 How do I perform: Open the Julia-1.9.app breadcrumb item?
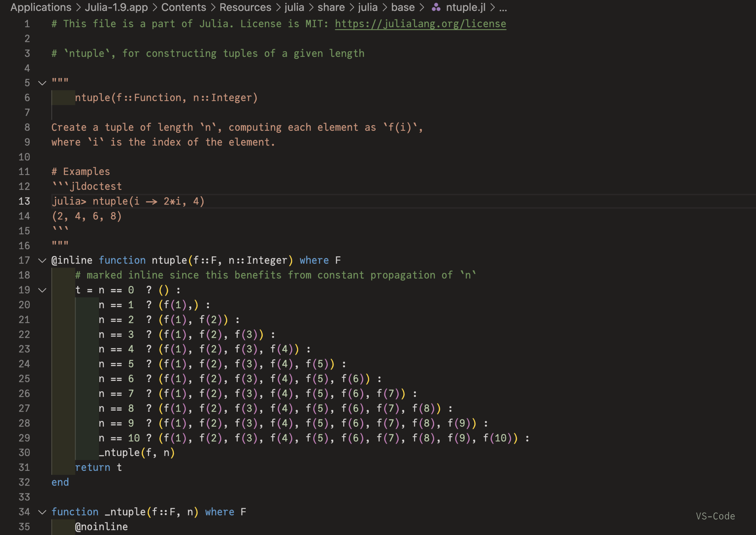(116, 7)
